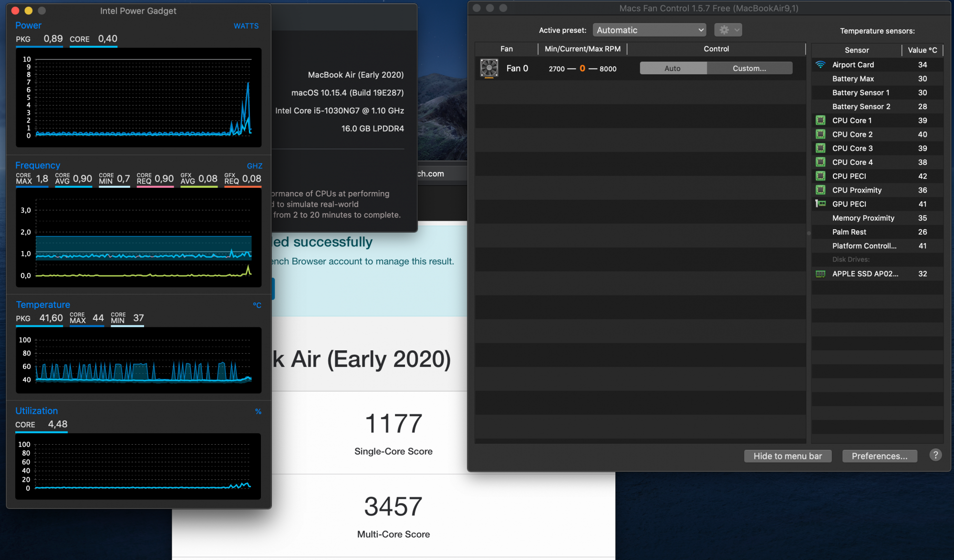The image size is (954, 560).
Task: Click the CPU Proximity chip icon
Action: (x=820, y=190)
